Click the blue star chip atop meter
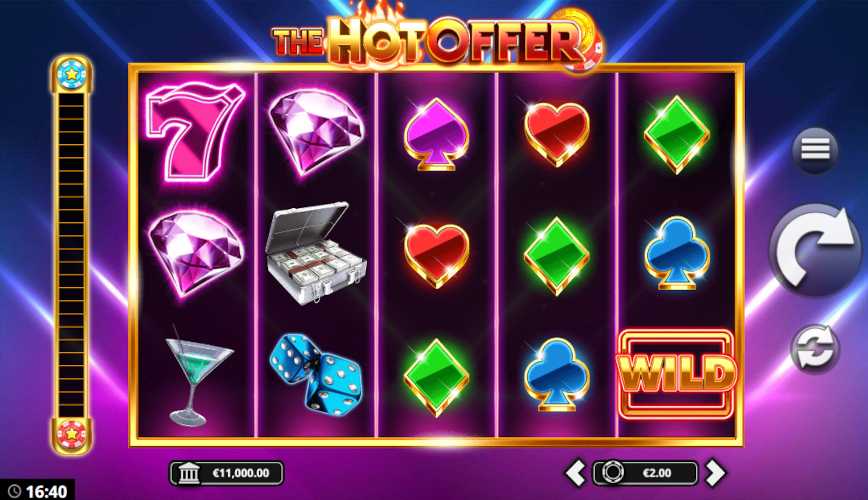The width and height of the screenshot is (868, 500). [71, 74]
